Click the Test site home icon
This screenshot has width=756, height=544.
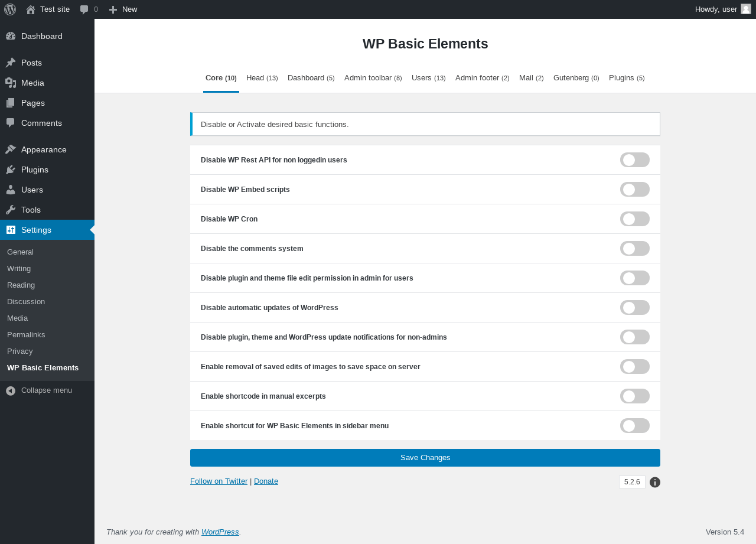pos(31,9)
